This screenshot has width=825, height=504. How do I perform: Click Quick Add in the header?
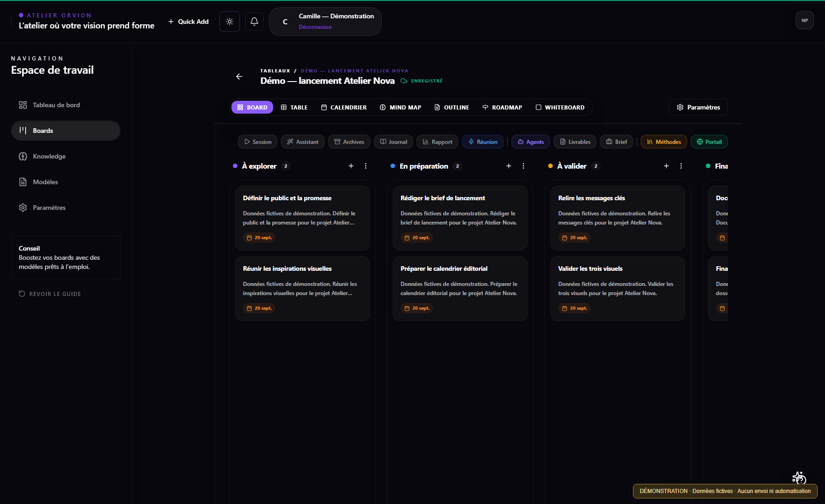pyautogui.click(x=188, y=22)
